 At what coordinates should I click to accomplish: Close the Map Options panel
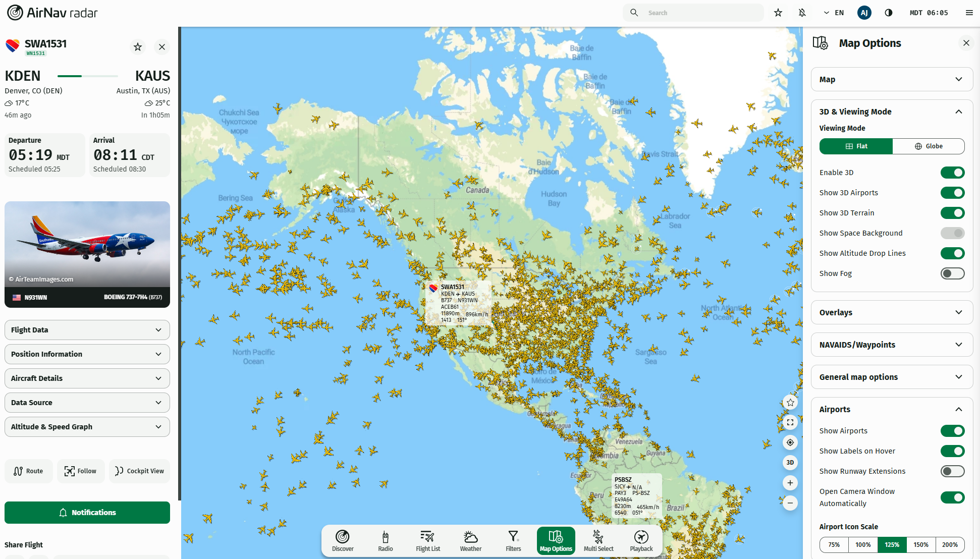click(966, 43)
